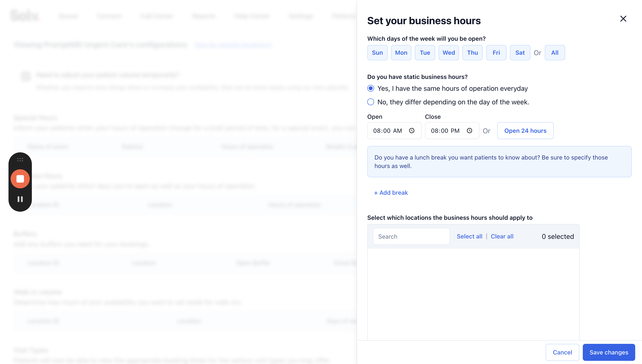Clear all selected locations
The height and width of the screenshot is (364, 642).
tap(502, 236)
